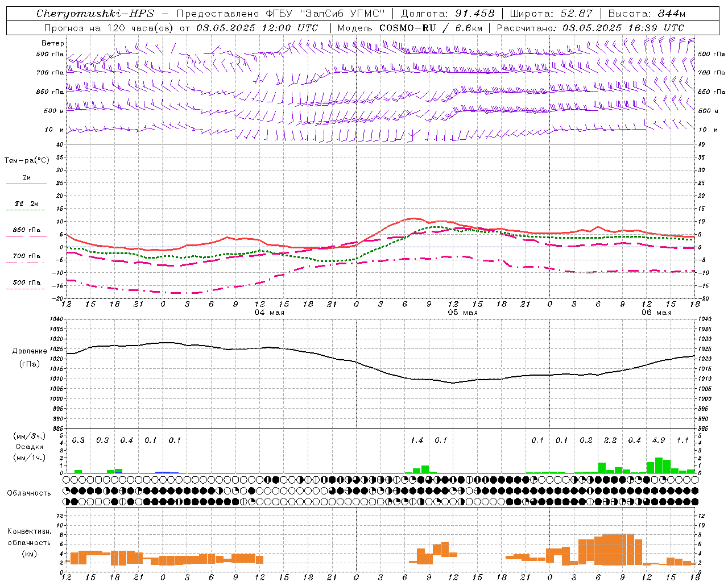Click the 850 гПа temperature legend entry

(x=27, y=230)
